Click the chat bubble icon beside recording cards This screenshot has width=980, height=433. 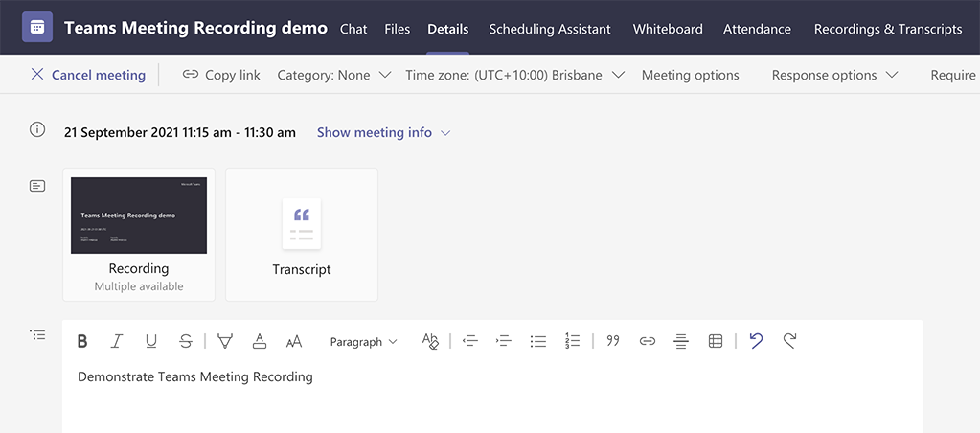pyautogui.click(x=37, y=186)
